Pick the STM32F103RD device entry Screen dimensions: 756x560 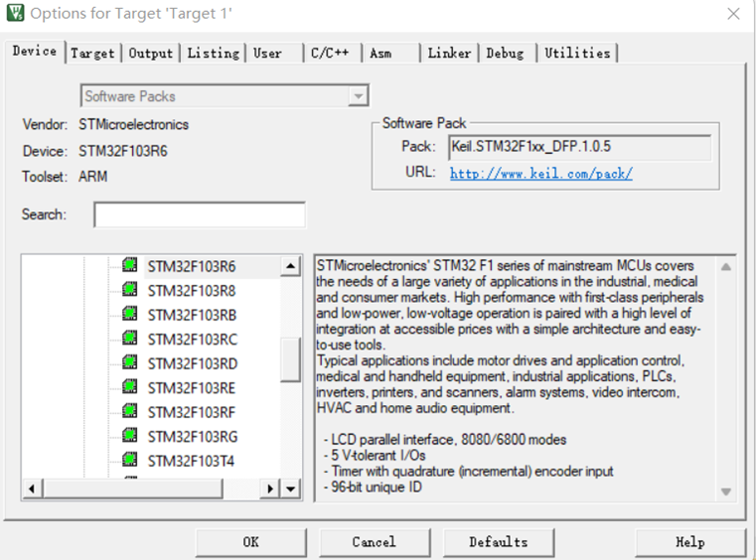193,363
